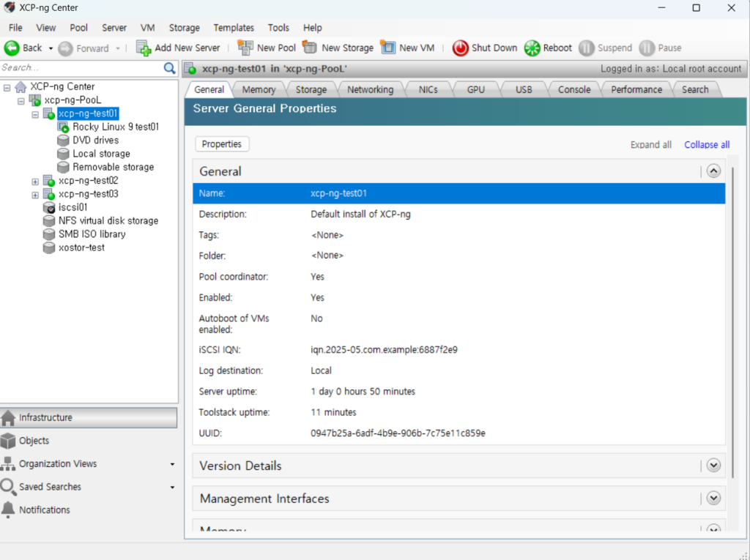Expand the Version Details section chevron
The height and width of the screenshot is (560, 750).
coord(713,466)
